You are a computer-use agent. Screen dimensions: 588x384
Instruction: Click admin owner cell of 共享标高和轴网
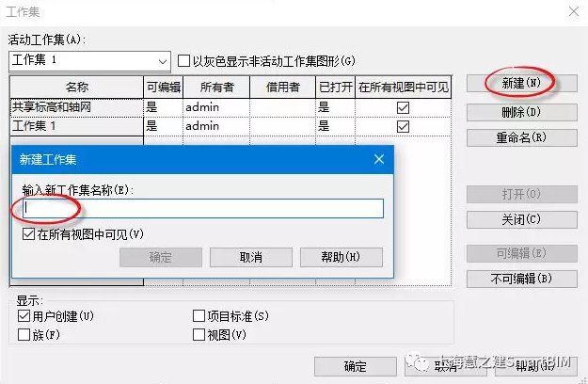216,107
